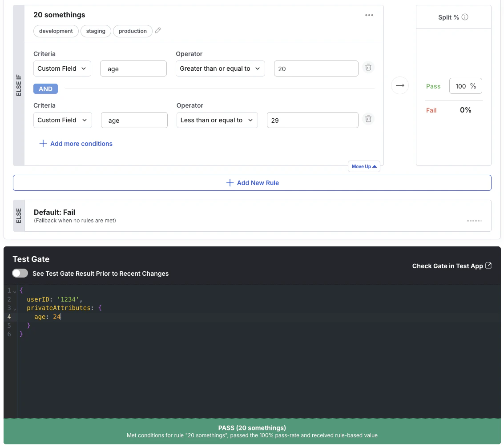Open 'Less than or equal to' operator dropdown

[x=217, y=120]
